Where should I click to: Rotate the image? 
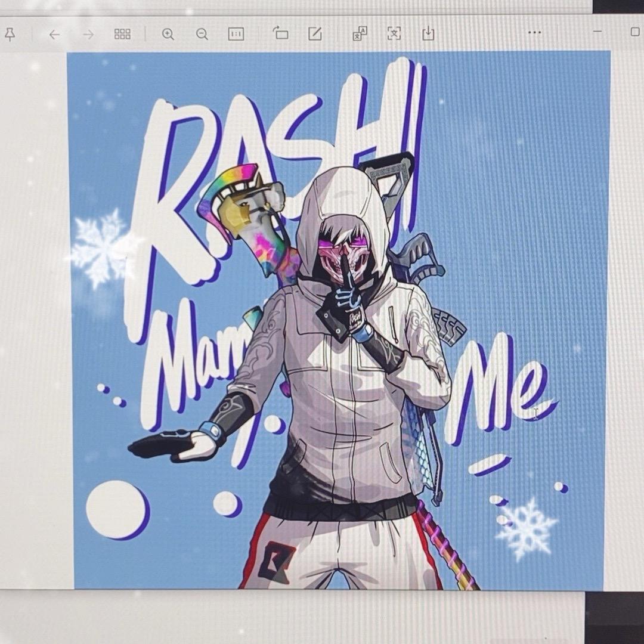(x=280, y=33)
